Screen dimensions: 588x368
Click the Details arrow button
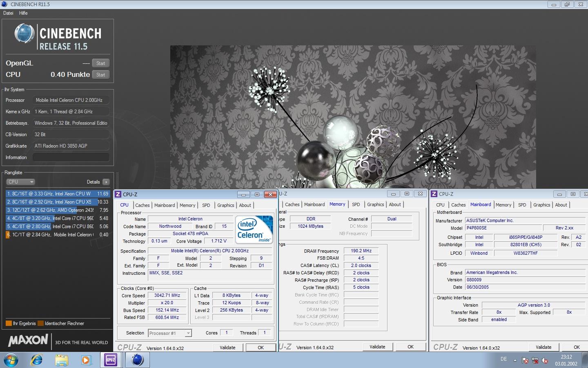pyautogui.click(x=106, y=182)
